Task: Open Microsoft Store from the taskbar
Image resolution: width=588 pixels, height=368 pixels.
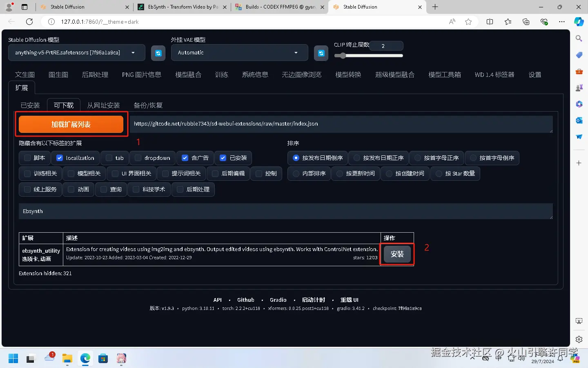Action: click(103, 359)
